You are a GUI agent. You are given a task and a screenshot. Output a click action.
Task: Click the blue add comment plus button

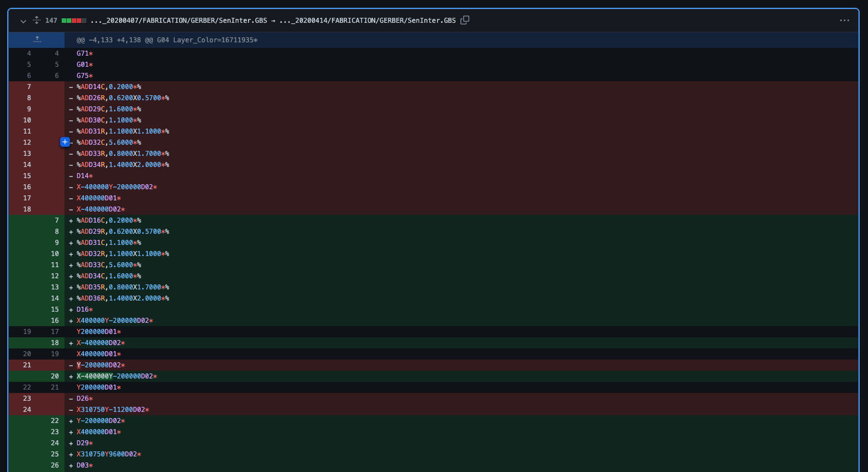[65, 142]
